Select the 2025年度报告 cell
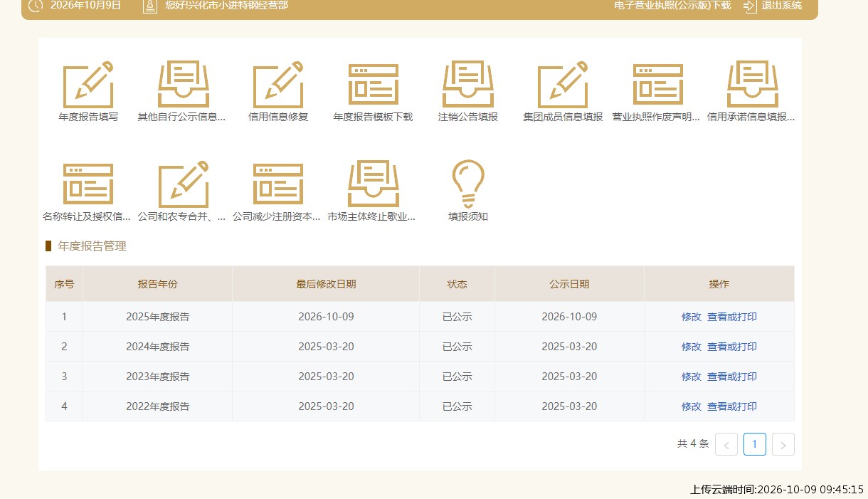Viewport: 868px width, 499px height. [158, 317]
